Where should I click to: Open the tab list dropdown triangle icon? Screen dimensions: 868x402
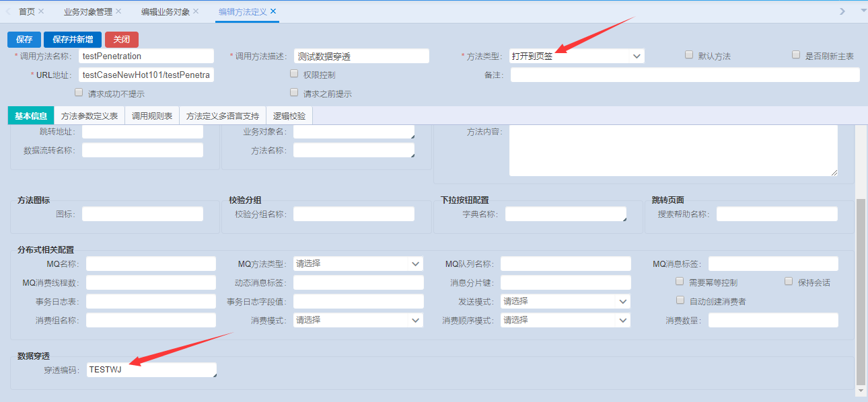863,11
